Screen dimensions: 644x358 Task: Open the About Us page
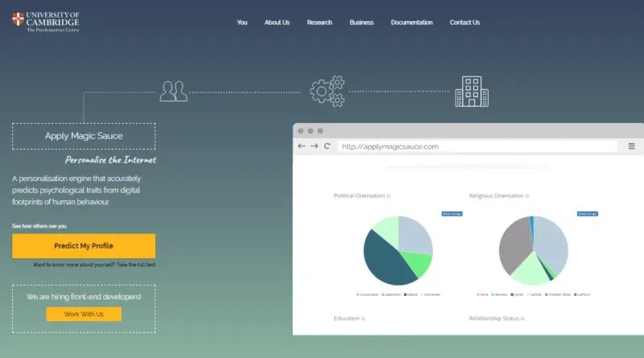(x=277, y=23)
